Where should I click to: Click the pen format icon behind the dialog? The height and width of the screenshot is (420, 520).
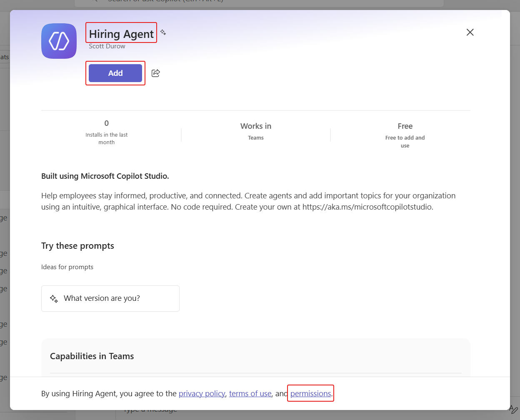pyautogui.click(x=513, y=409)
